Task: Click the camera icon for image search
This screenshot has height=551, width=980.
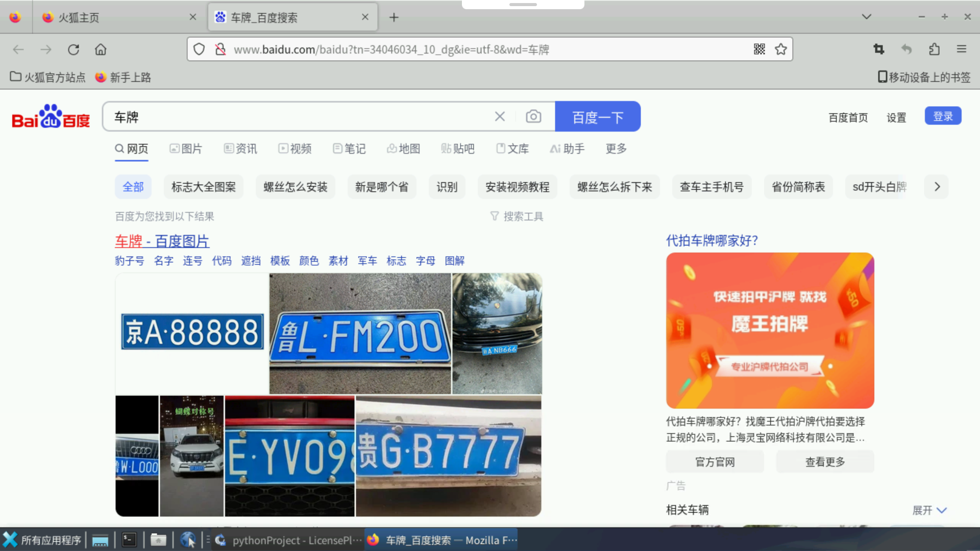Action: [533, 116]
